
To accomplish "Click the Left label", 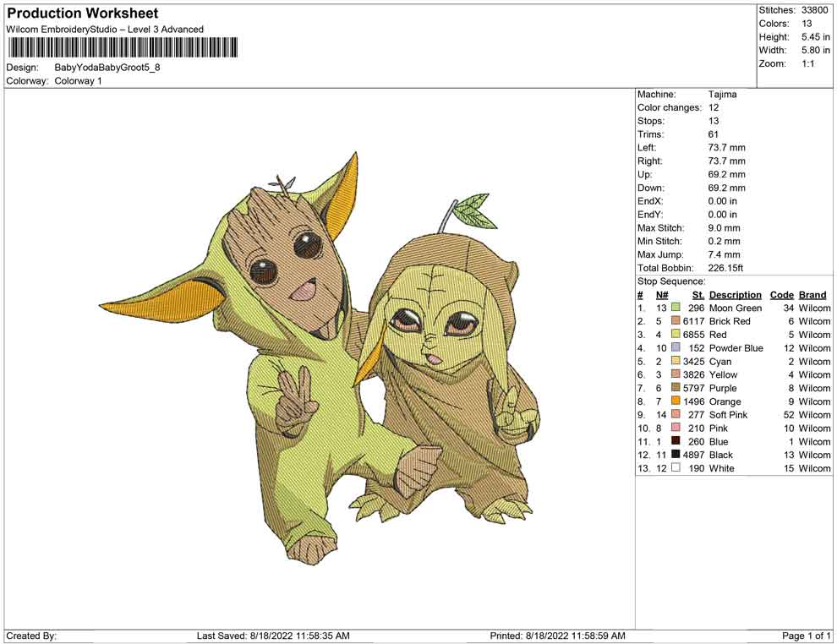I will 647,148.
